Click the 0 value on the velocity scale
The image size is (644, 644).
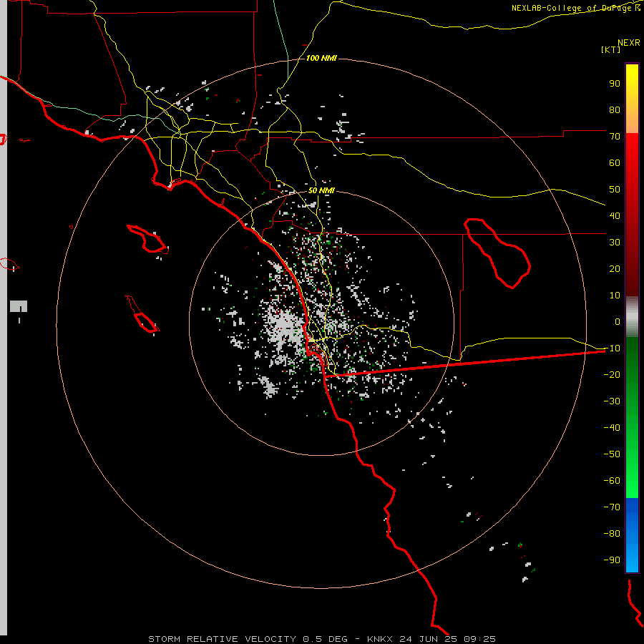618,322
